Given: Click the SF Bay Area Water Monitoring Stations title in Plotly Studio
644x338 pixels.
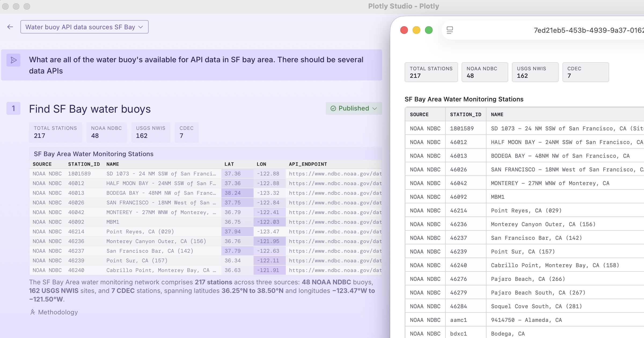Looking at the screenshot, I should point(94,154).
